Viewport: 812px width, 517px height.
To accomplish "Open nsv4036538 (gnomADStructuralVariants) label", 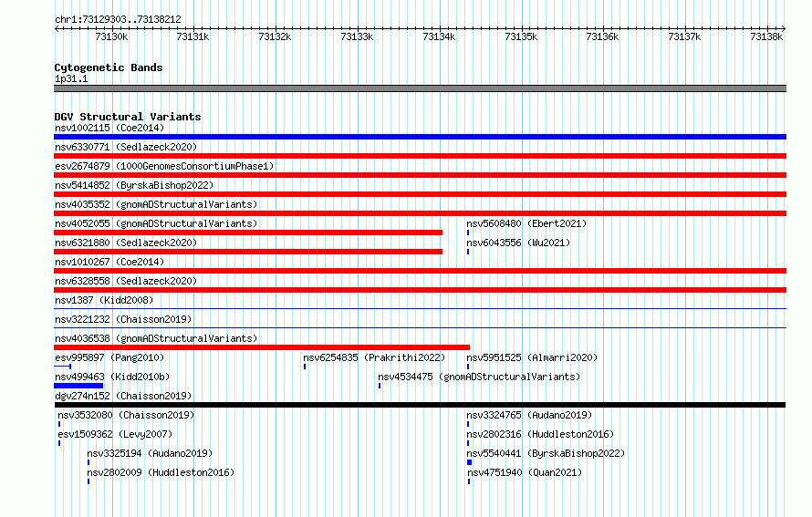I will 156,338.
